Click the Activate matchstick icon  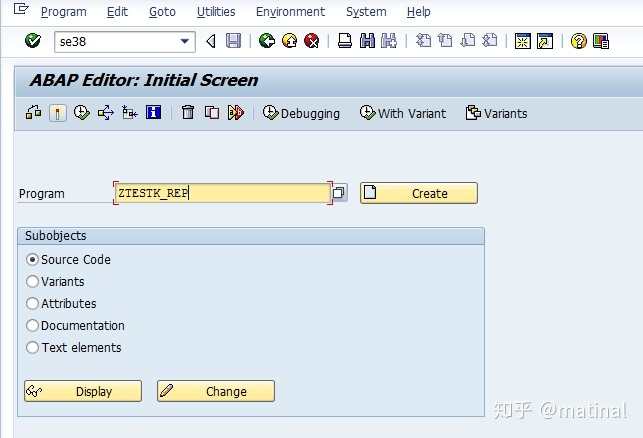click(x=58, y=113)
